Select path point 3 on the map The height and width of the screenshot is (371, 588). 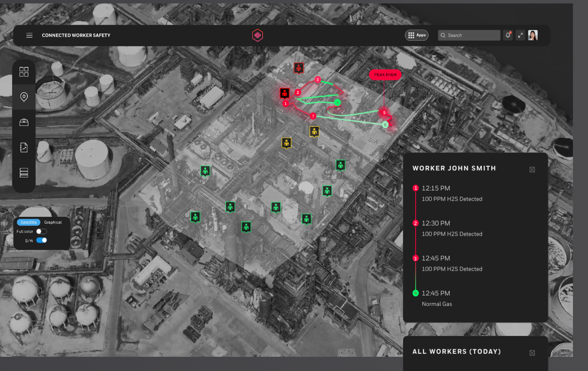coord(317,80)
